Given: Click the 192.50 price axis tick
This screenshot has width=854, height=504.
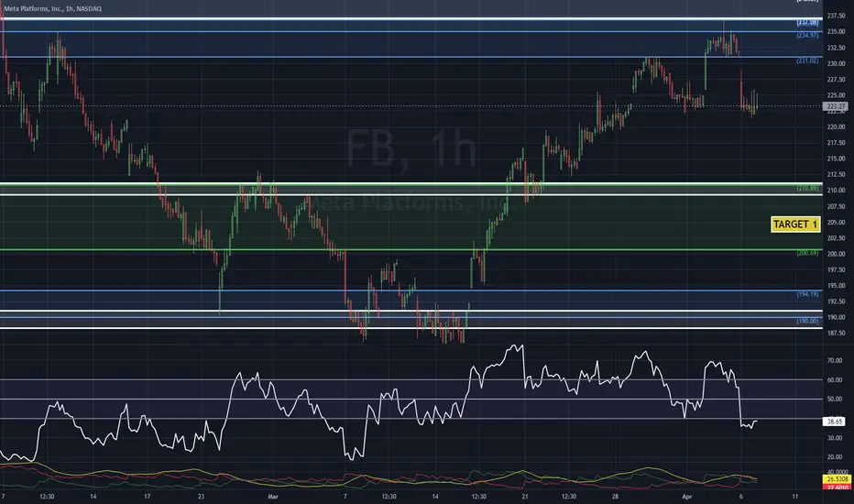Looking at the screenshot, I should (836, 301).
